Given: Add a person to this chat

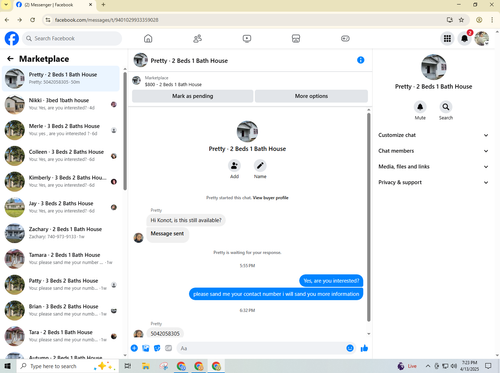Looking at the screenshot, I should (x=234, y=166).
